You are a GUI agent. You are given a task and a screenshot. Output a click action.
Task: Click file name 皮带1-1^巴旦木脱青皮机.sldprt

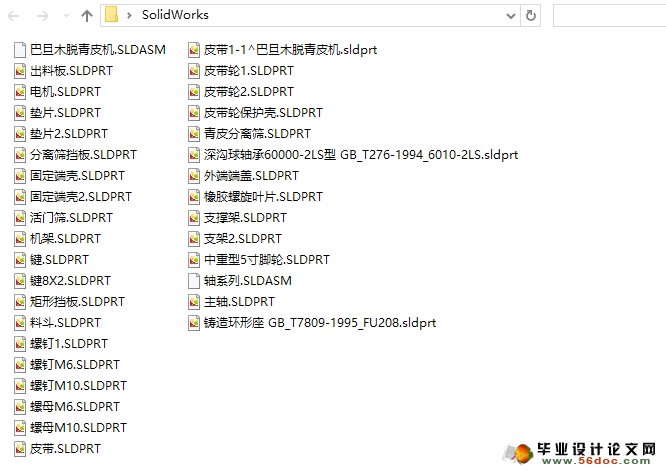pos(290,50)
